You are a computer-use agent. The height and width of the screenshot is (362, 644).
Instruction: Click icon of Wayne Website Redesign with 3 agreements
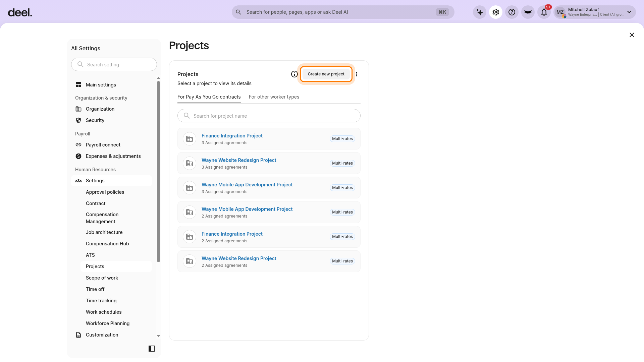[190, 163]
